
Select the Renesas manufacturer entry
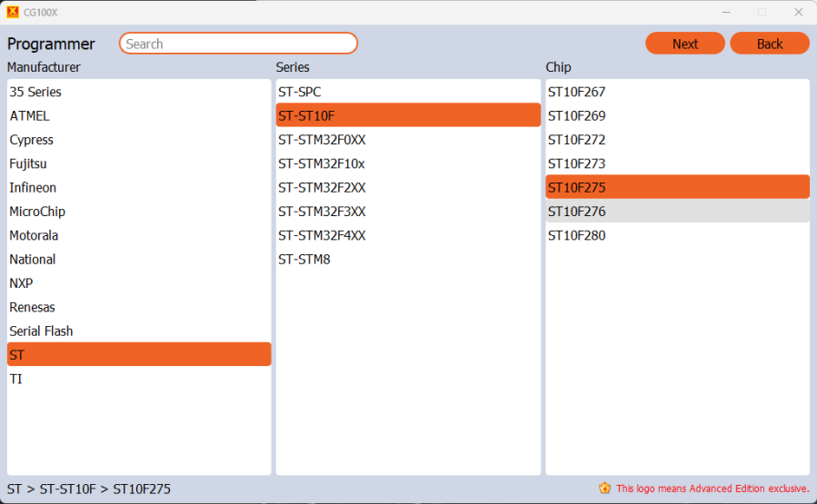point(33,307)
